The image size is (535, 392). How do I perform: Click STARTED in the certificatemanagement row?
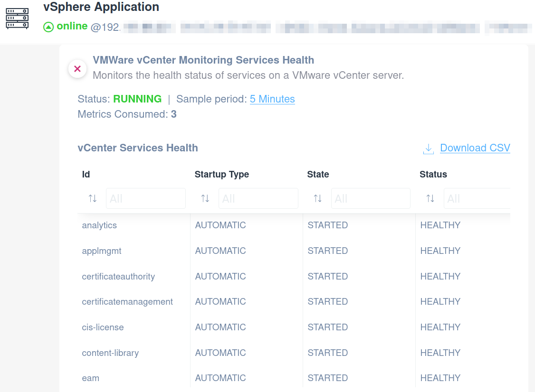point(327,302)
